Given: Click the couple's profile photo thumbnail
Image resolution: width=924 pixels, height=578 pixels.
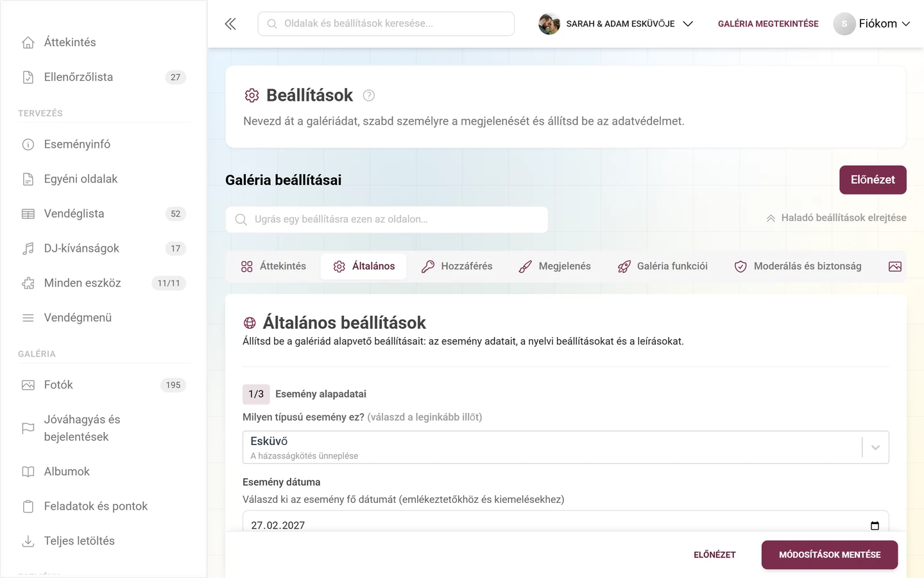Looking at the screenshot, I should [x=549, y=24].
